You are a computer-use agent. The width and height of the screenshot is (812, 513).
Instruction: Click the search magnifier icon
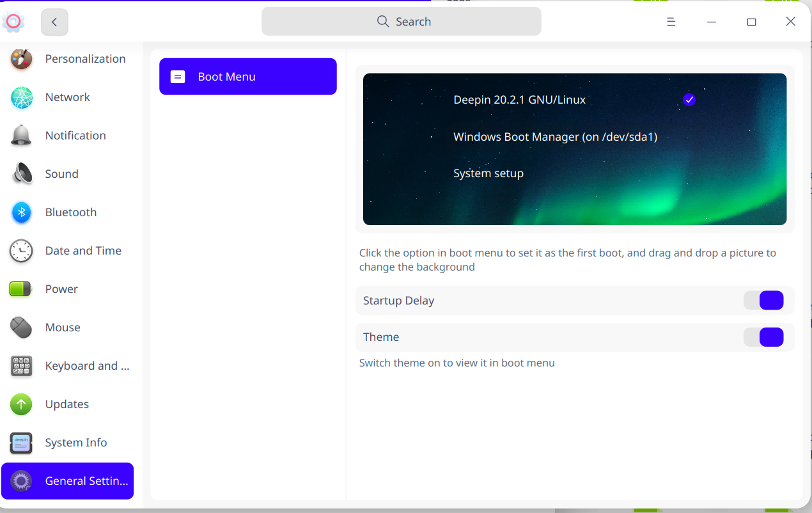pyautogui.click(x=382, y=22)
